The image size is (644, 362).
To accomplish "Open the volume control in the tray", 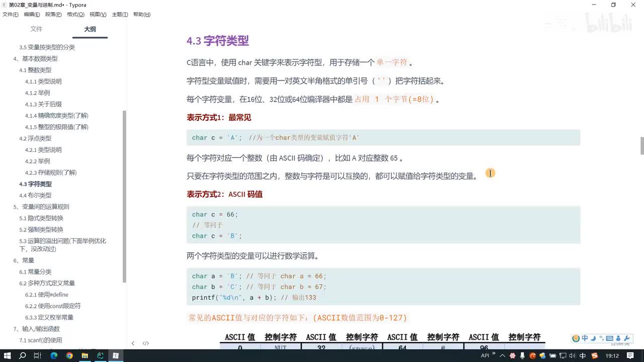I will point(573,356).
